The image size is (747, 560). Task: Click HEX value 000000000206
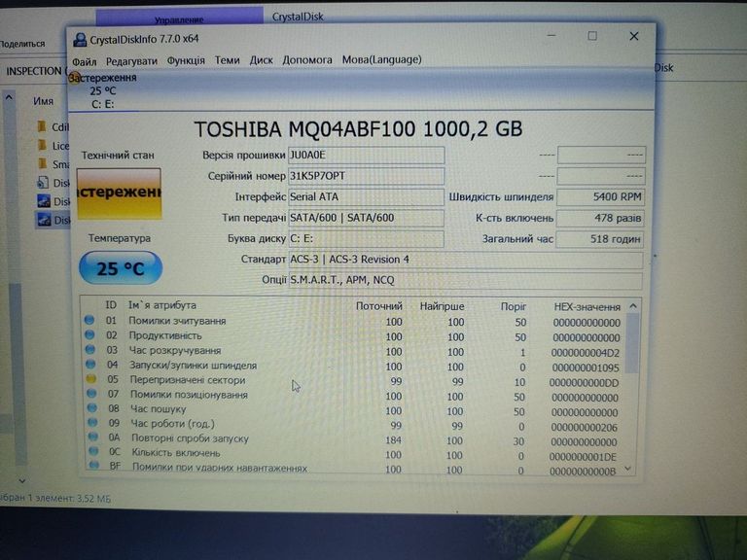point(584,428)
